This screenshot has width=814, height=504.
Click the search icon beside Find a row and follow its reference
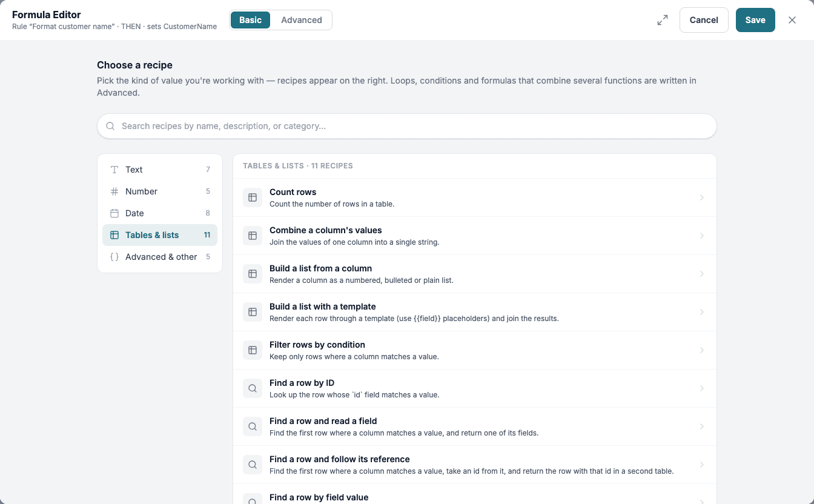coord(253,465)
